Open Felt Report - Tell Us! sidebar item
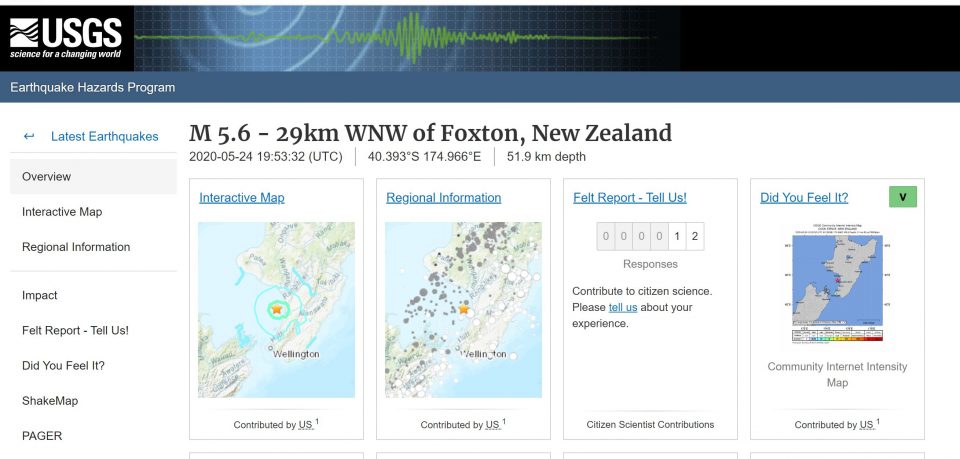Screen dimensions: 960x459 (75, 330)
